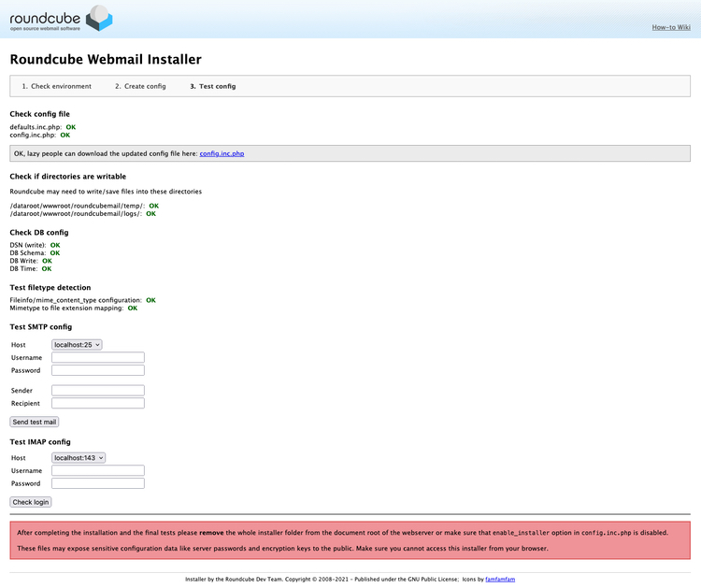
Task: Click the Check login button
Action: 31,502
